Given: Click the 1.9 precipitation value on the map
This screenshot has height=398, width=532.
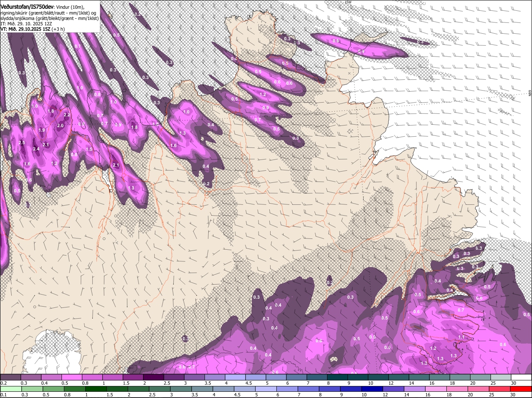Looking at the screenshot, I should (x=42, y=130).
